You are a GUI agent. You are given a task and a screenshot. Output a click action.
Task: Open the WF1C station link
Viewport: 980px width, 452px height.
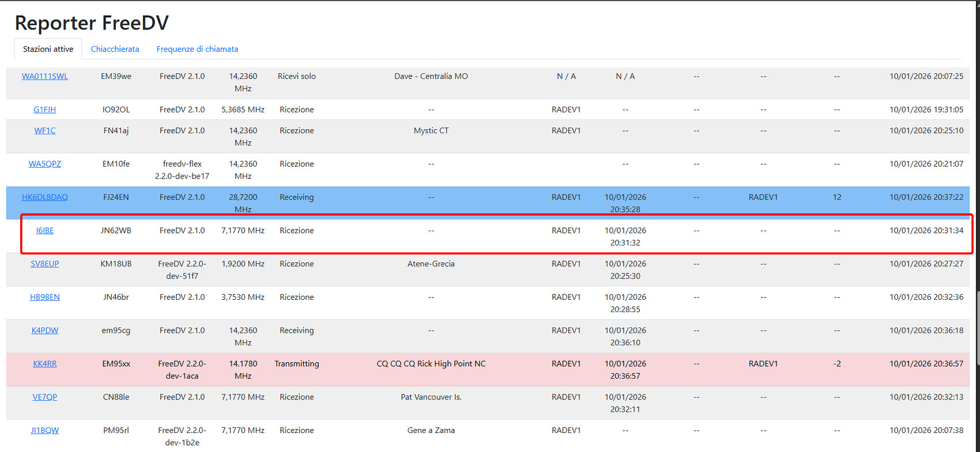click(45, 131)
